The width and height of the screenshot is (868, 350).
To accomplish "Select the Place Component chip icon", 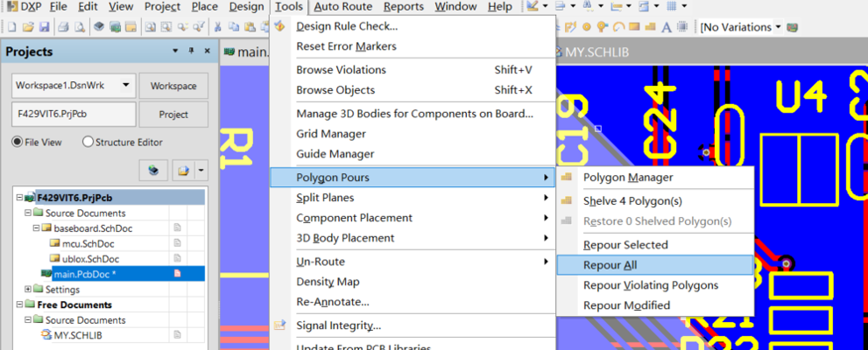I will pyautogui.click(x=682, y=27).
